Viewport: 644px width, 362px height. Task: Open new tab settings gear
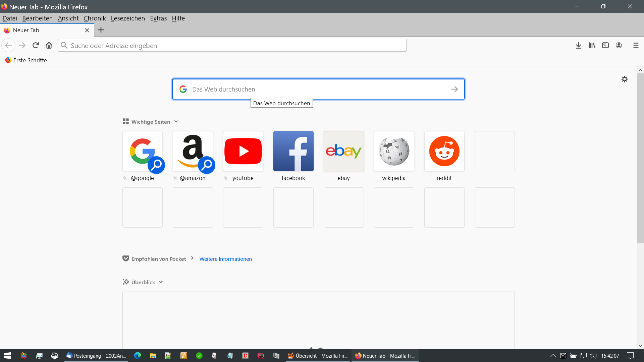[624, 79]
